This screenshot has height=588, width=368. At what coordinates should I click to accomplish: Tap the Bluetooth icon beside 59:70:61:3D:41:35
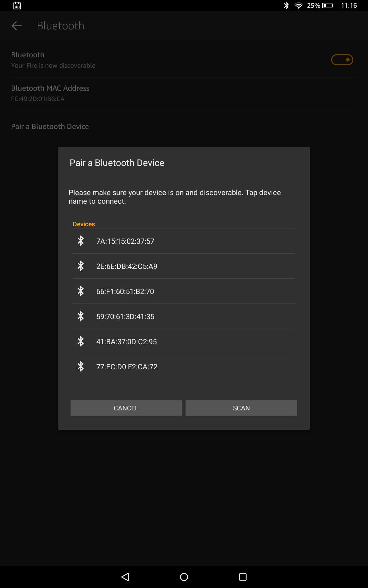(81, 316)
